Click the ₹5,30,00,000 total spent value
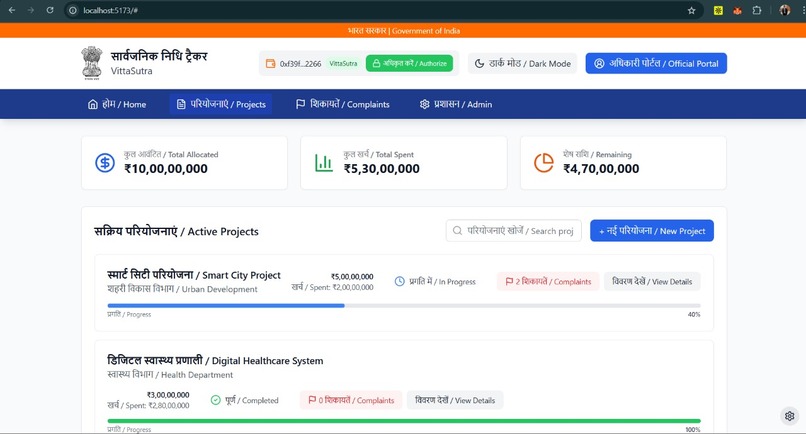This screenshot has width=806, height=434. [382, 169]
